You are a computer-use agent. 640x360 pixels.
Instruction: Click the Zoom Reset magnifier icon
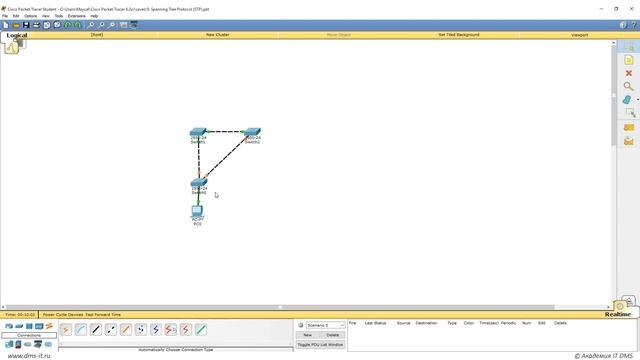101,25
